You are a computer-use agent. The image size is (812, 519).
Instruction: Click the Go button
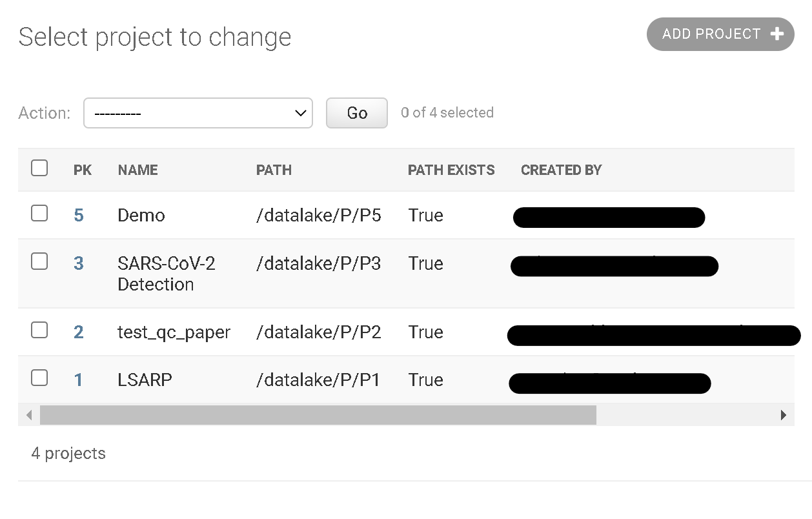click(357, 113)
